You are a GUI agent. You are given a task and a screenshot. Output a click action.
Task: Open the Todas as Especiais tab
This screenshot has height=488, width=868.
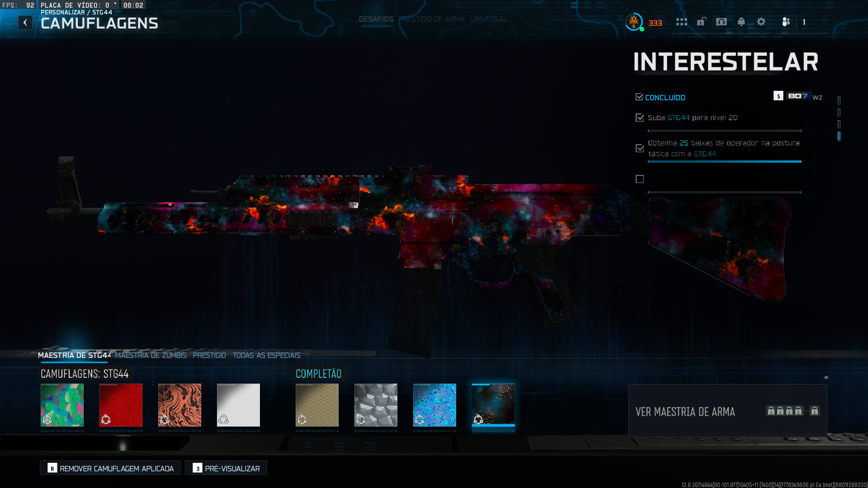coord(266,355)
